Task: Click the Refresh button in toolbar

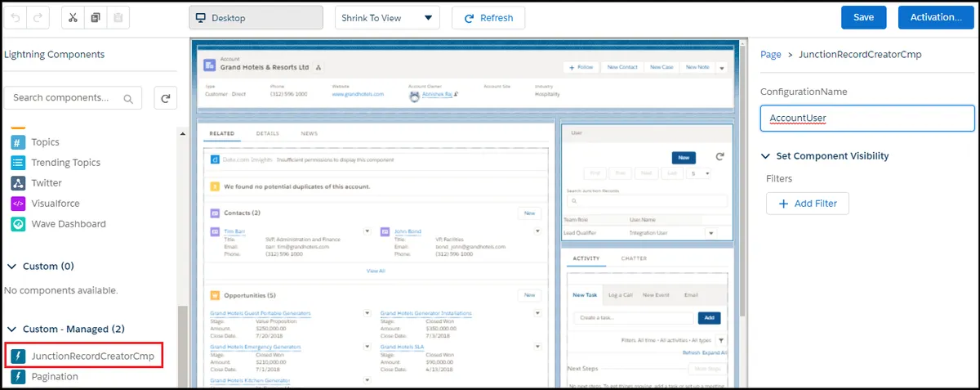Action: click(x=488, y=18)
